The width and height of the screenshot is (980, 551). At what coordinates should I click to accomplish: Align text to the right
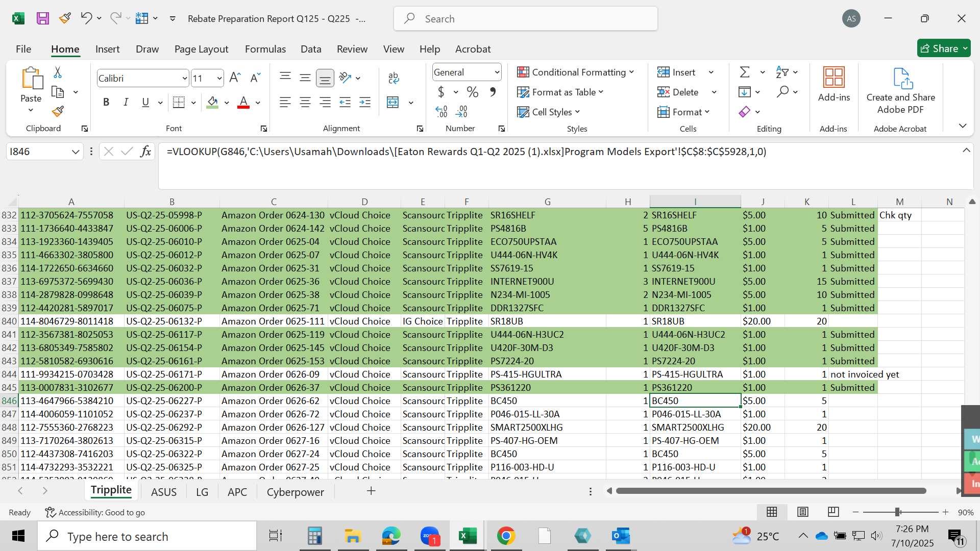tap(325, 103)
